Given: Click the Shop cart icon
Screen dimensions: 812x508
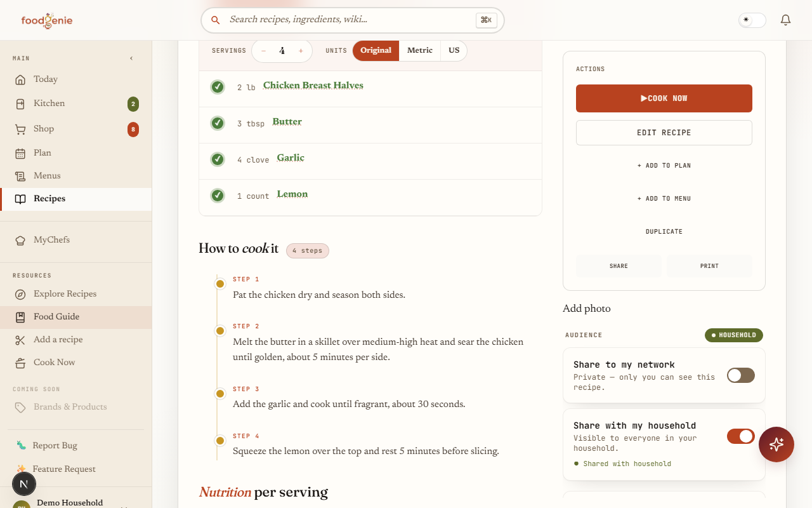Looking at the screenshot, I should [x=20, y=129].
